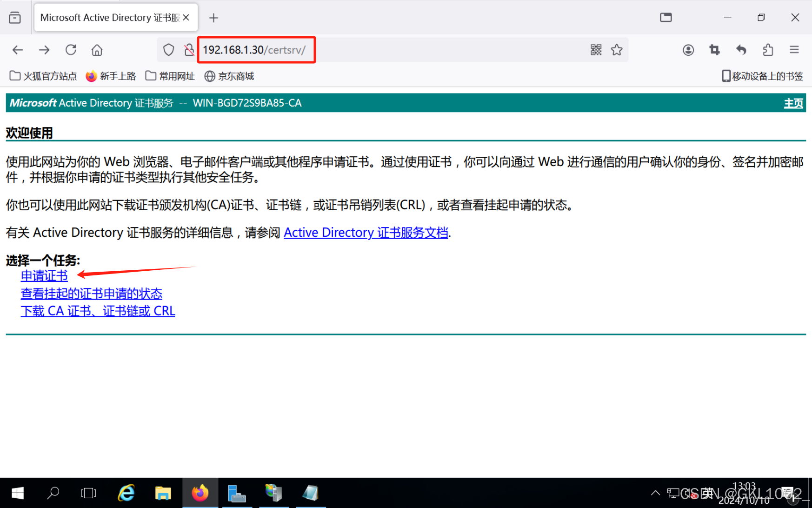Screen dimensions: 812x508
Task: Open the taskbar search magnifier
Action: pos(53,493)
